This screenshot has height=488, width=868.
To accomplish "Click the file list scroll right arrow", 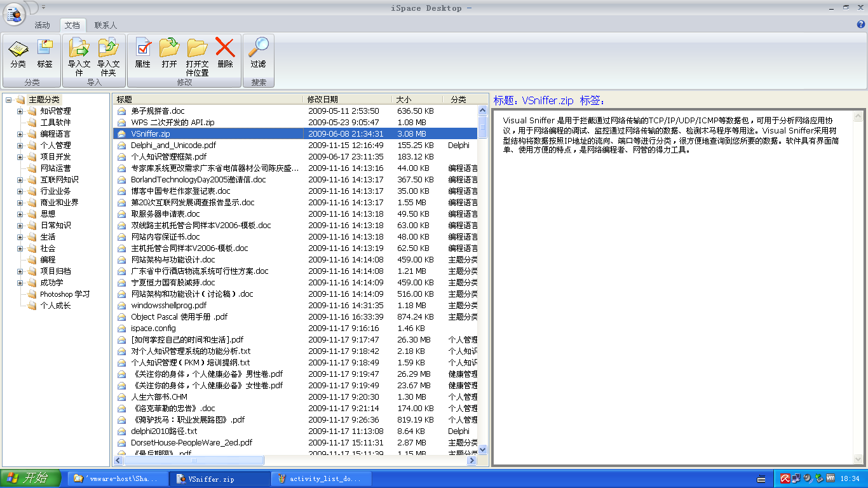I will pos(472,461).
